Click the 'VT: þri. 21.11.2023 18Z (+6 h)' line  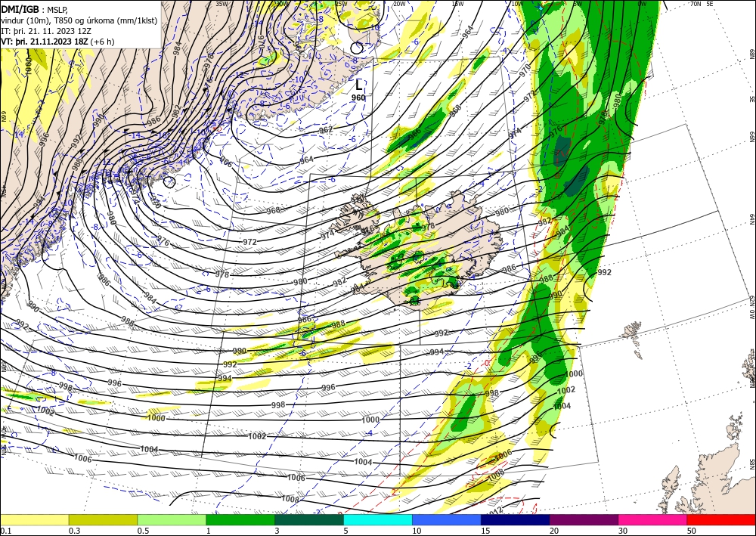point(57,42)
